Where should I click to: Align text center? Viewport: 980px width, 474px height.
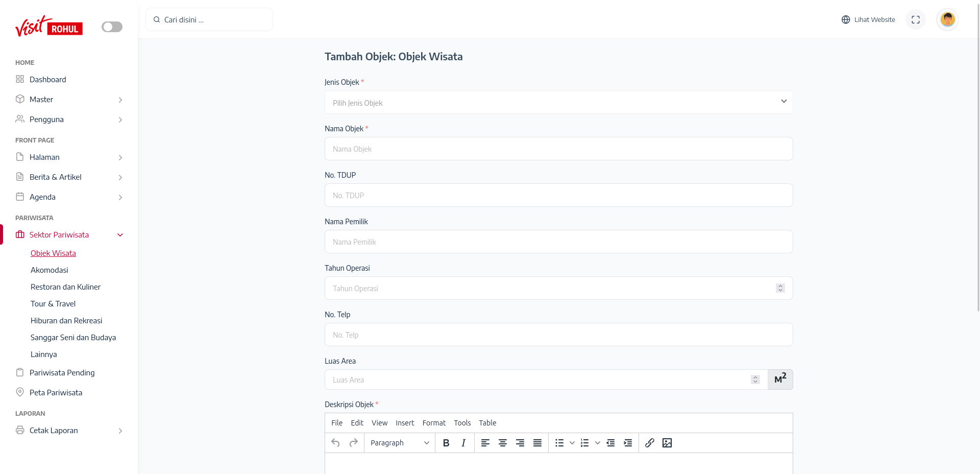[x=503, y=443]
